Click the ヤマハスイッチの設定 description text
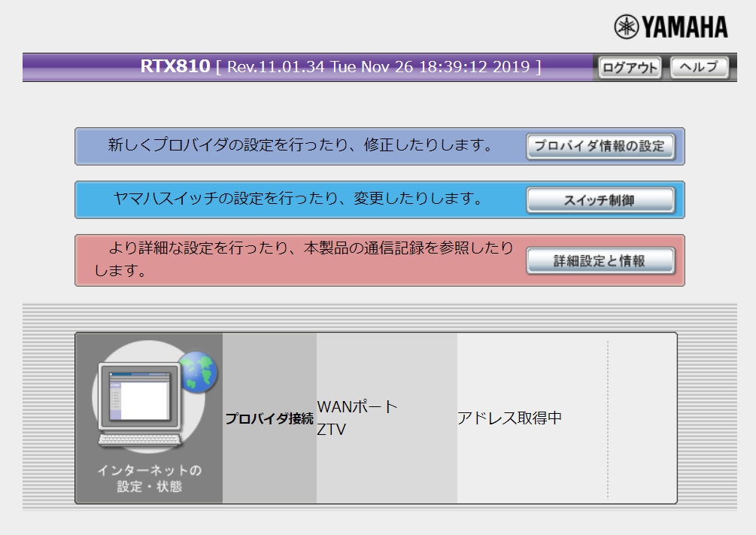The image size is (756, 535). 297,198
